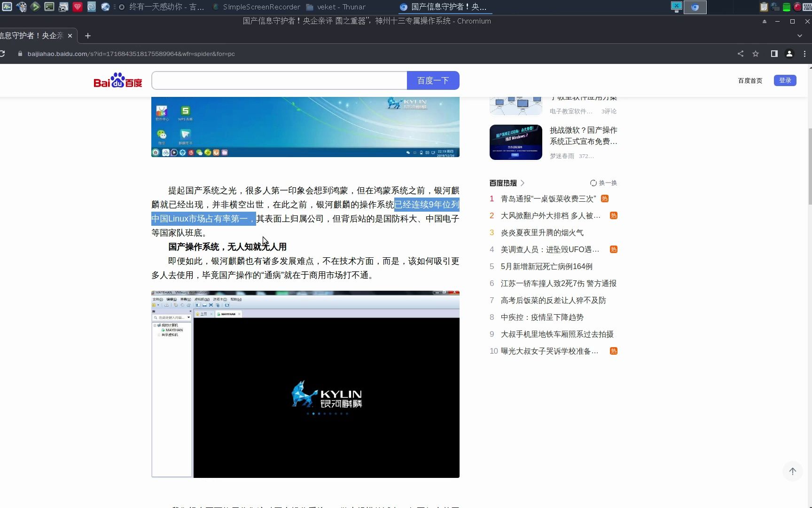
Task: Open hot search 美调查人员：进坠毁UFO
Action: (x=550, y=250)
